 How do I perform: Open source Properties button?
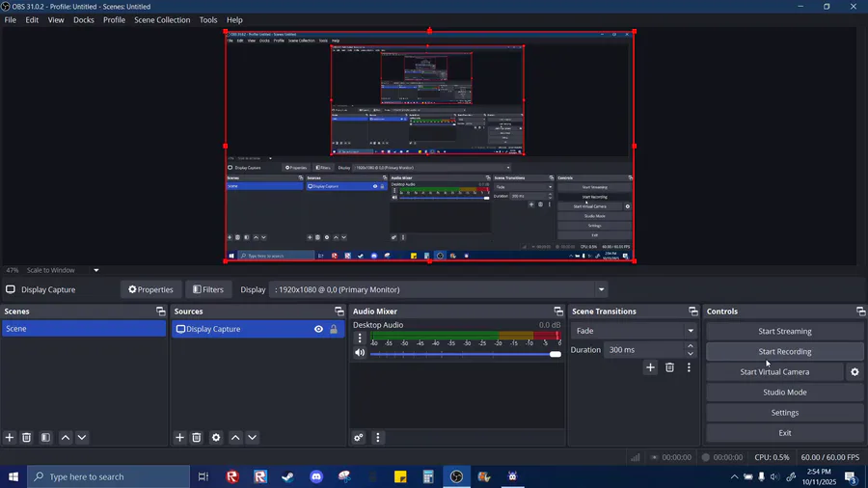[150, 289]
